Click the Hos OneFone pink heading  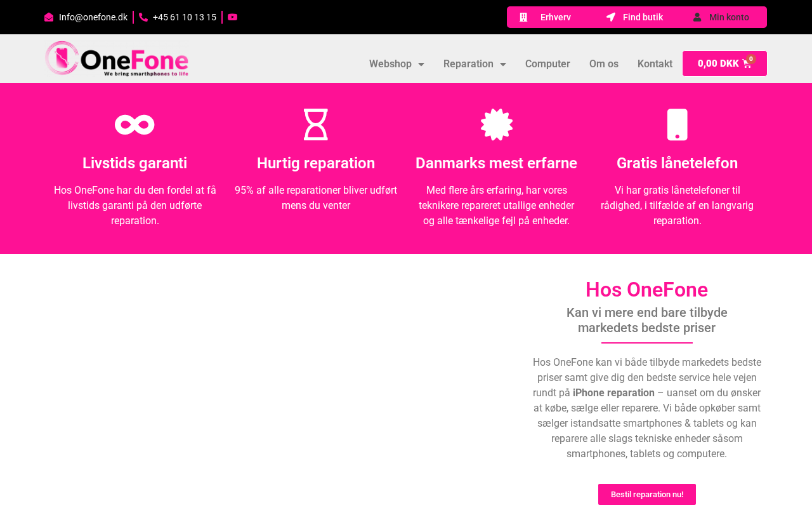pos(647,290)
